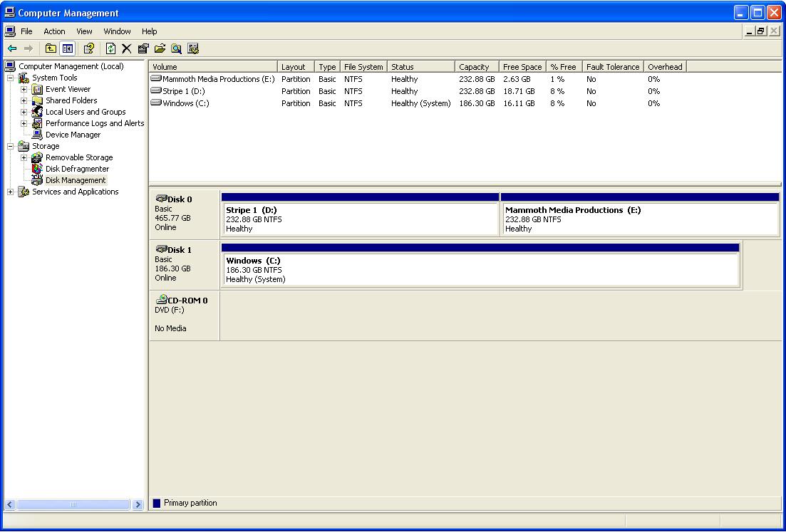
Task: Click the Up One Level folder icon
Action: tap(51, 48)
